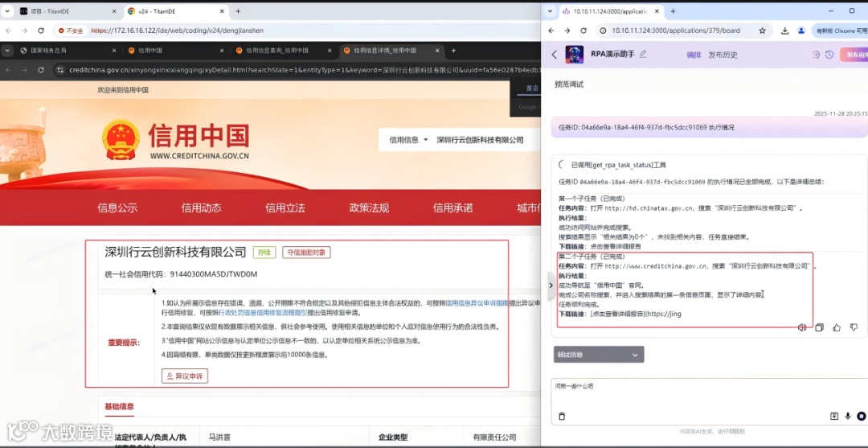Open new tab beside v24 - TitanIDE
The height and width of the screenshot is (448, 868).
coord(238,11)
